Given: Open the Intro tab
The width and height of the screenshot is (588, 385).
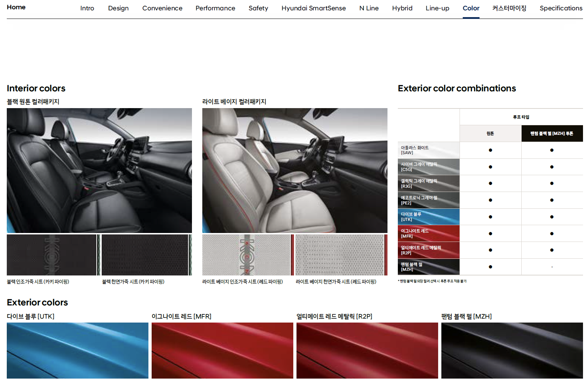Looking at the screenshot, I should click(x=87, y=8).
